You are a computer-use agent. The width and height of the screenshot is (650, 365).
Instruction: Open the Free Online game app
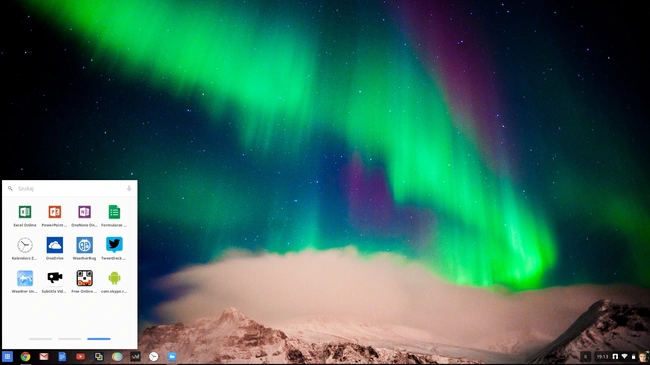[84, 282]
